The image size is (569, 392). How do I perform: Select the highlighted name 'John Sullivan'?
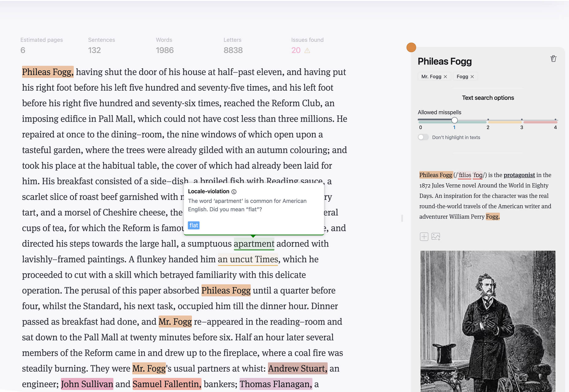click(87, 384)
